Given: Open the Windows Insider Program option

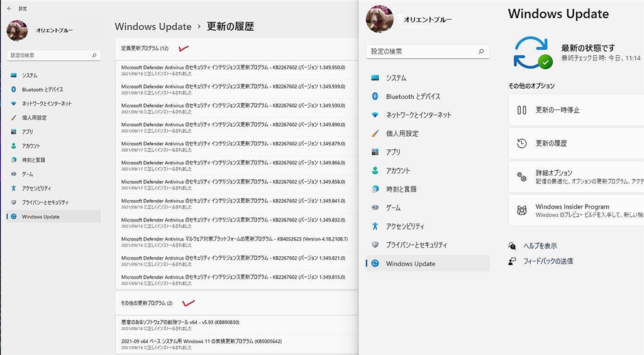Looking at the screenshot, I should pos(576,211).
